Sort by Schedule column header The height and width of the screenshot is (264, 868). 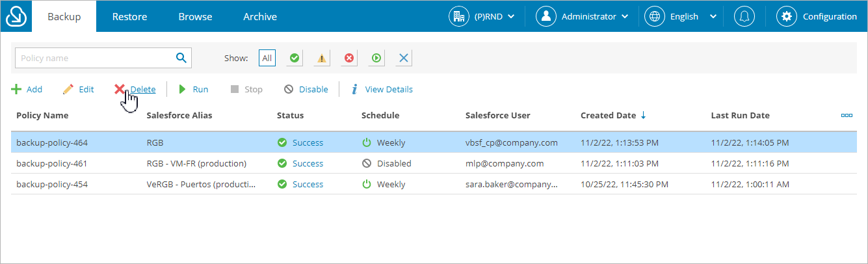point(380,115)
